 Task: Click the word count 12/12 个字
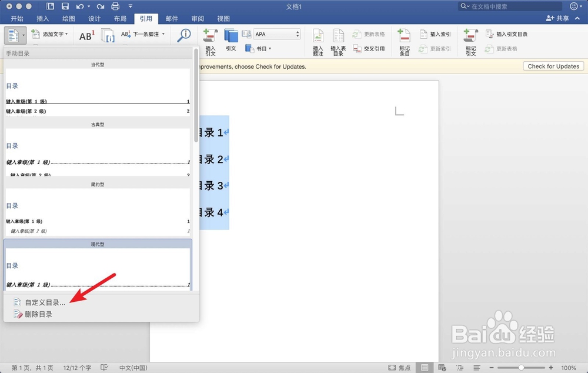(77, 368)
